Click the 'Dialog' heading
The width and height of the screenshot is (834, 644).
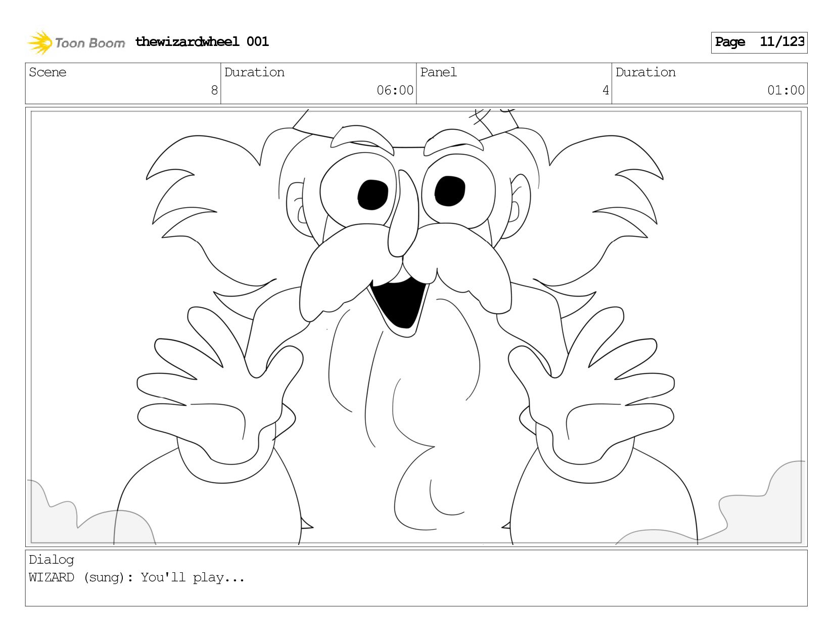click(x=52, y=560)
